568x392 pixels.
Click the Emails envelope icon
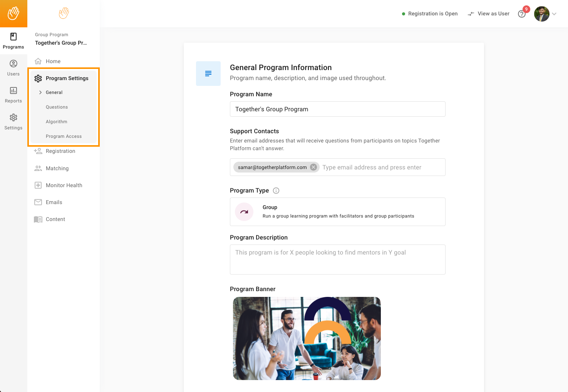pyautogui.click(x=38, y=202)
